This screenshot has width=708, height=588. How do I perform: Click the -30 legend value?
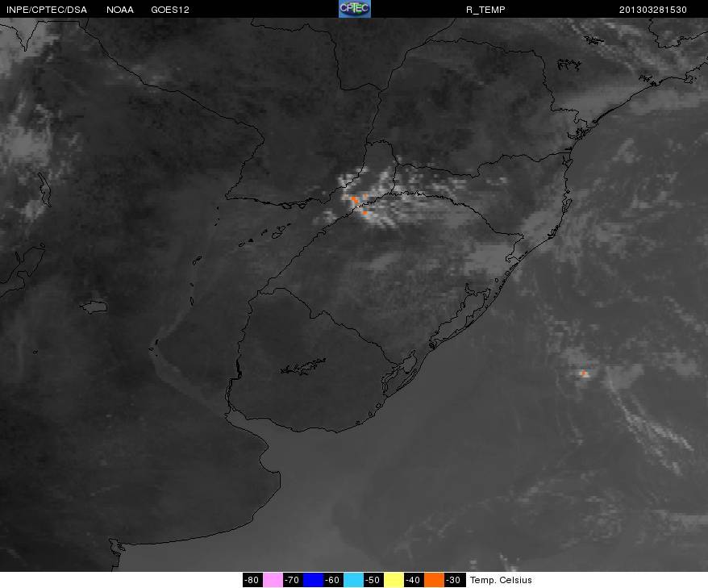(453, 580)
